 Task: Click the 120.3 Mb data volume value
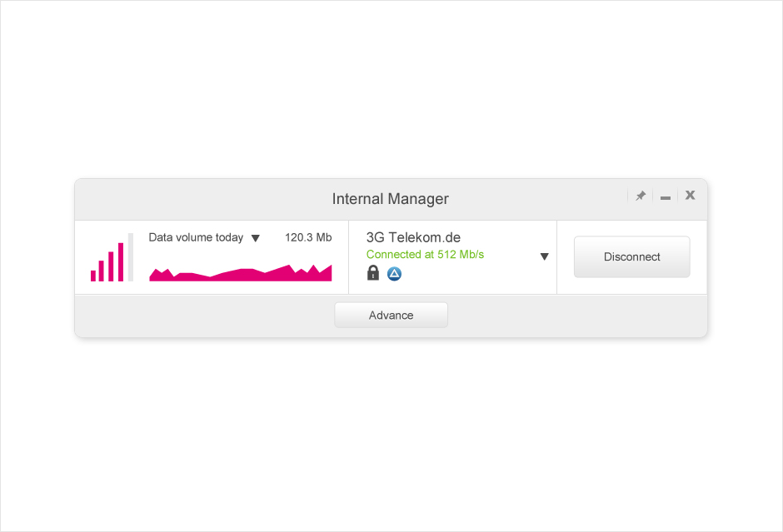point(308,237)
